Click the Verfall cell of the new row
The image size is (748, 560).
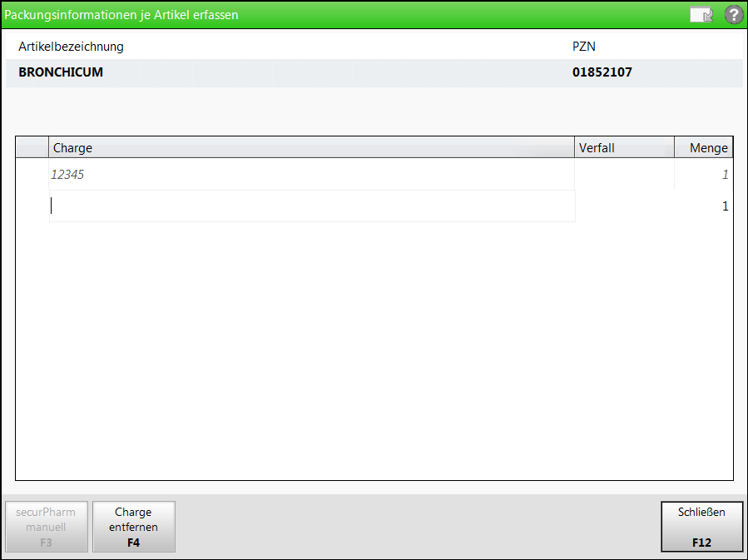pyautogui.click(x=625, y=206)
